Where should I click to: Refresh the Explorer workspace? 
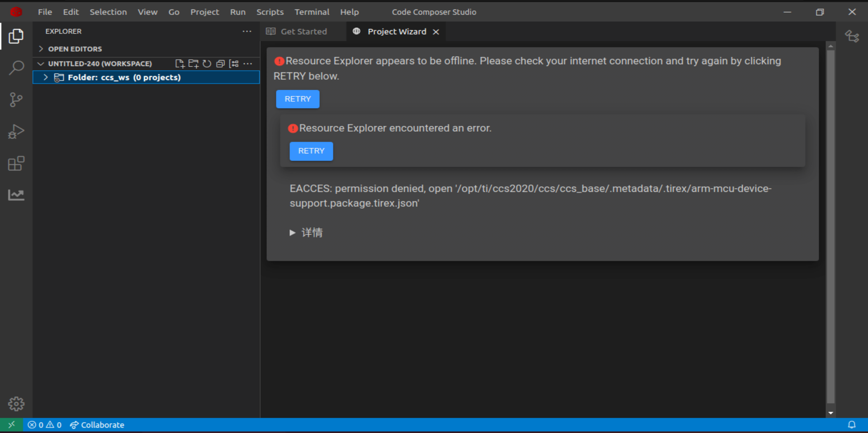click(x=207, y=64)
